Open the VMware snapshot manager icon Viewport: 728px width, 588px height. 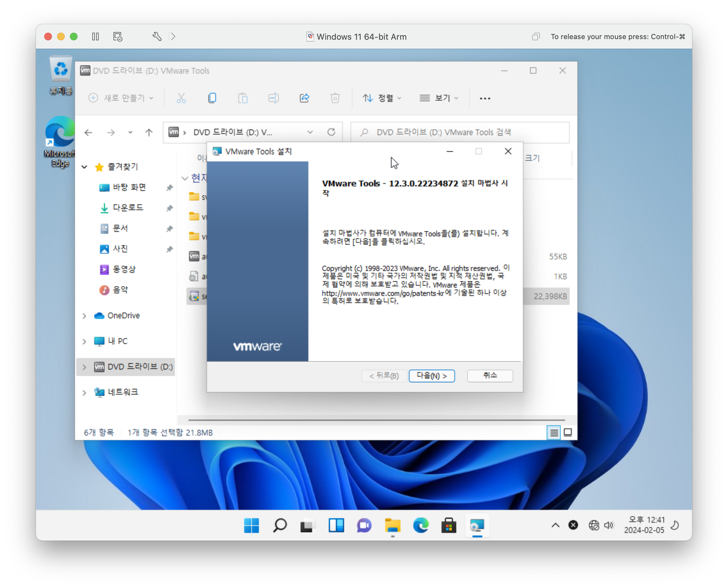click(x=118, y=37)
